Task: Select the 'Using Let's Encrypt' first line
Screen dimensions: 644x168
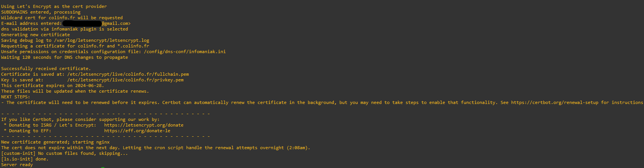Action: (54, 6)
